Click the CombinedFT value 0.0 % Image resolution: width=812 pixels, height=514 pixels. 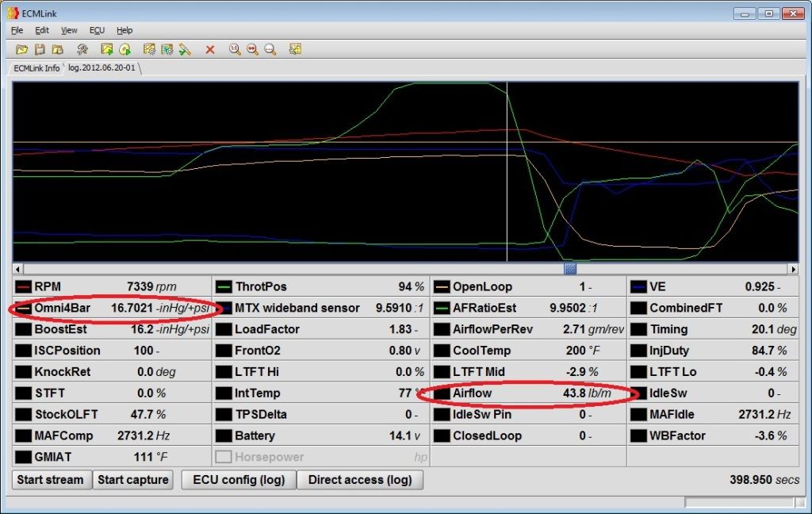click(772, 309)
